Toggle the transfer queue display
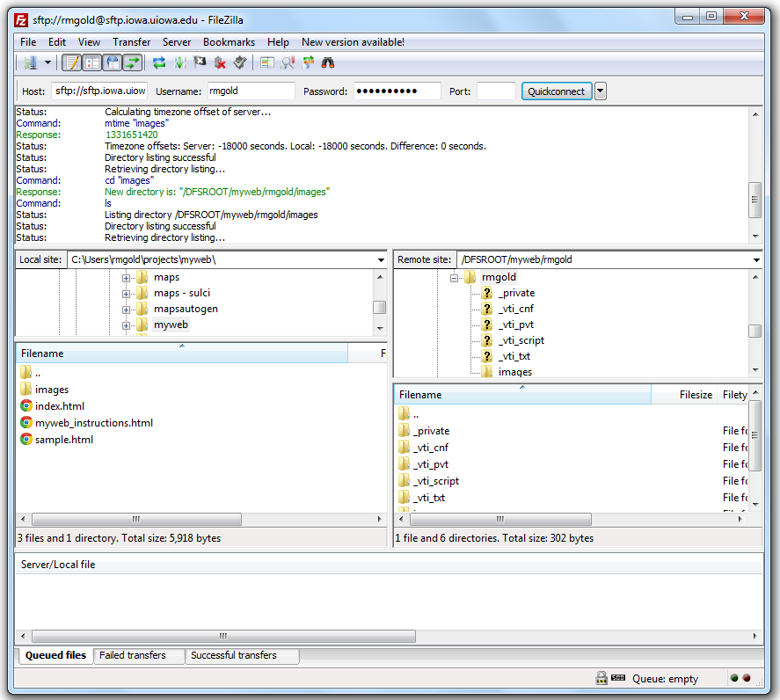Screen dimensions: 780x700 click(x=133, y=62)
